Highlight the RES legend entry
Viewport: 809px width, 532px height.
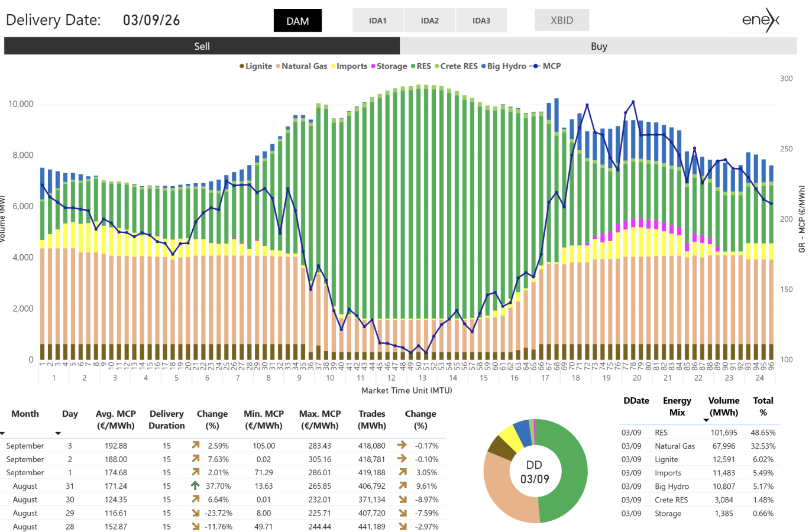[x=420, y=66]
